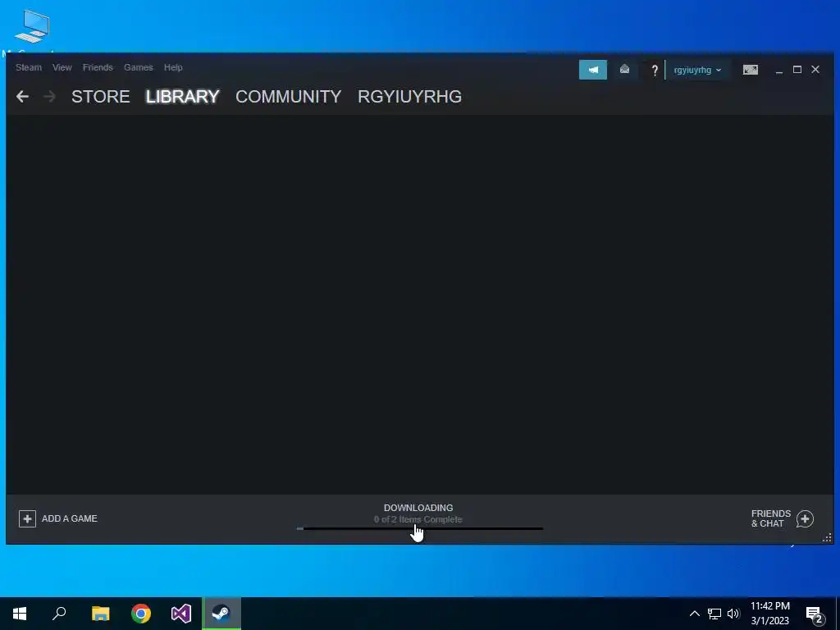
Task: Launch Google Chrome from taskbar
Action: [x=141, y=614]
